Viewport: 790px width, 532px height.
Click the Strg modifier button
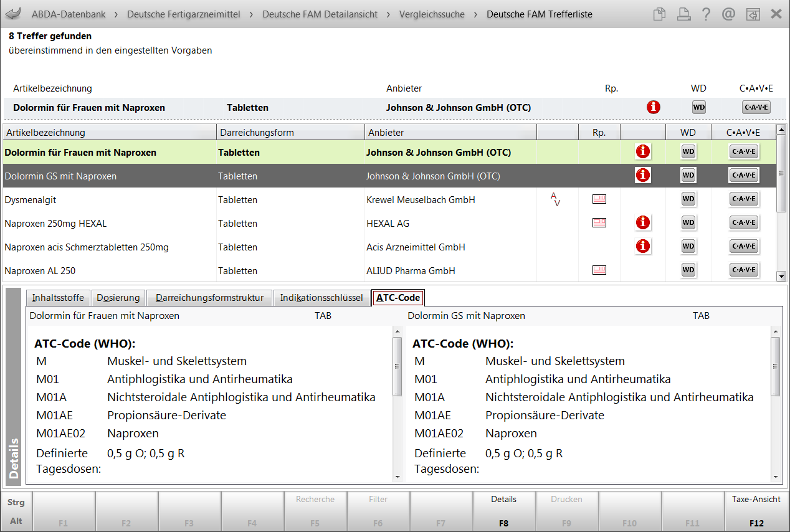coord(16,502)
